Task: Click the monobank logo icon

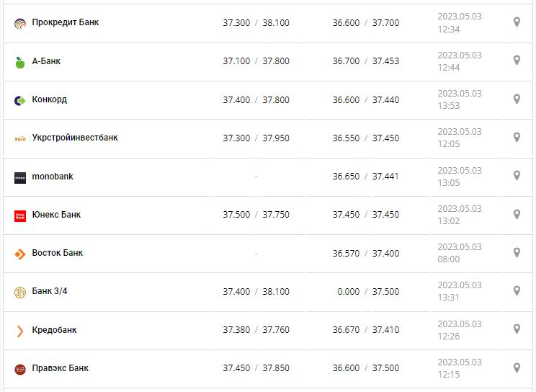Action: click(20, 177)
